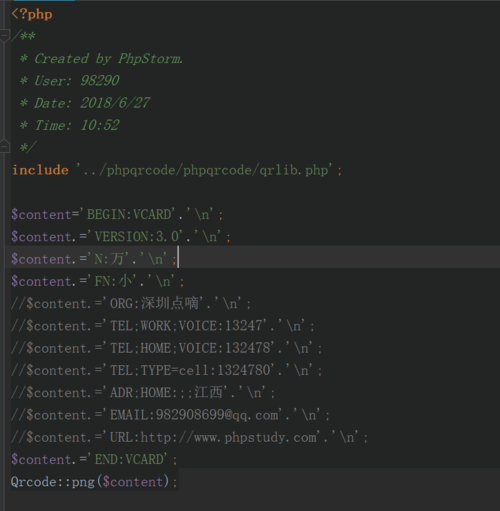Click the EMAIL address in the comment
The height and width of the screenshot is (511, 500).
pos(217,415)
